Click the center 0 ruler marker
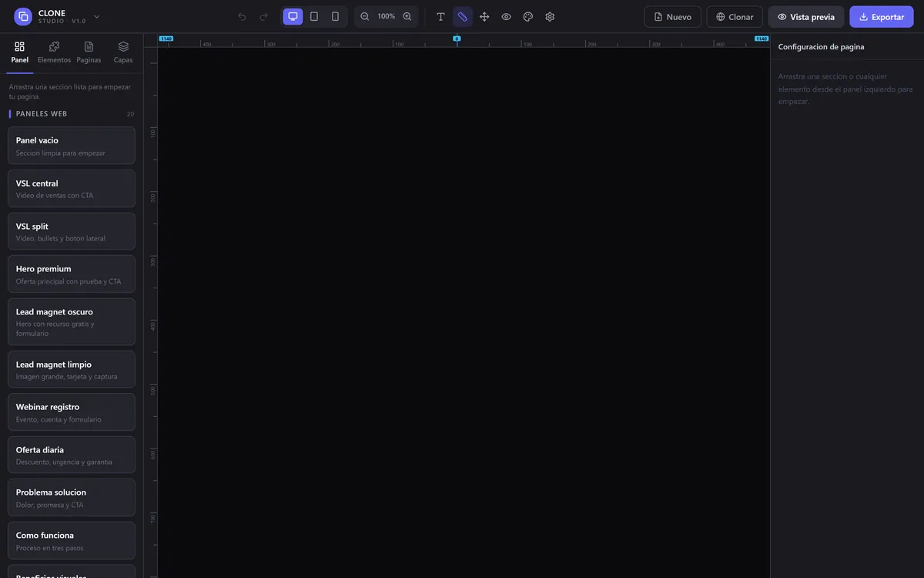 click(457, 39)
